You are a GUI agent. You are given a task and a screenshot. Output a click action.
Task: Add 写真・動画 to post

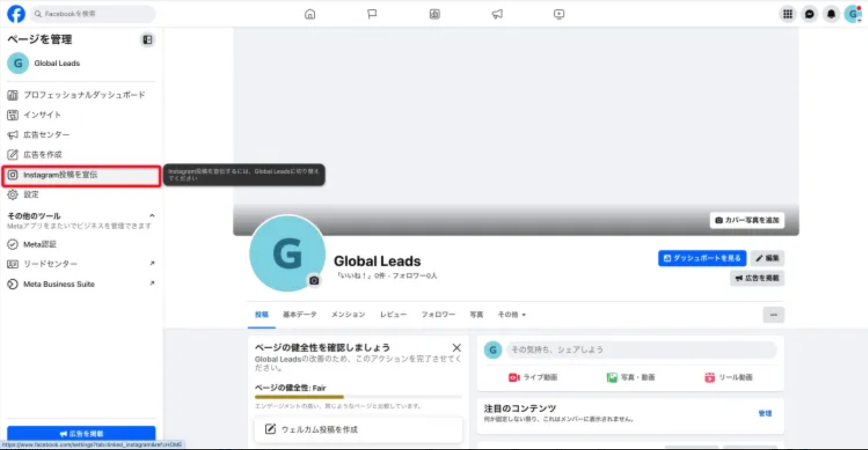pyautogui.click(x=630, y=377)
